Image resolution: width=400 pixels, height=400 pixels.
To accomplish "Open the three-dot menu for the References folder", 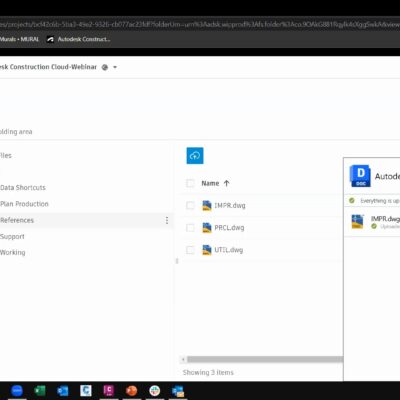I will [167, 220].
